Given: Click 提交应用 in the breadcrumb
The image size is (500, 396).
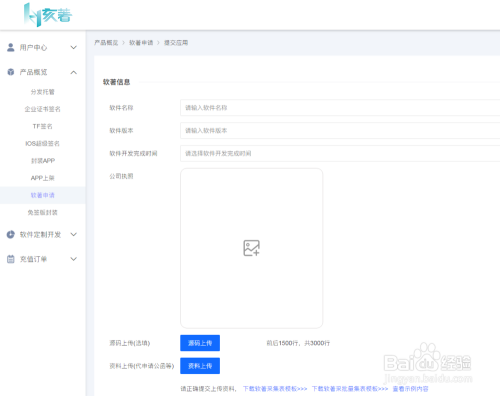Looking at the screenshot, I should (176, 43).
